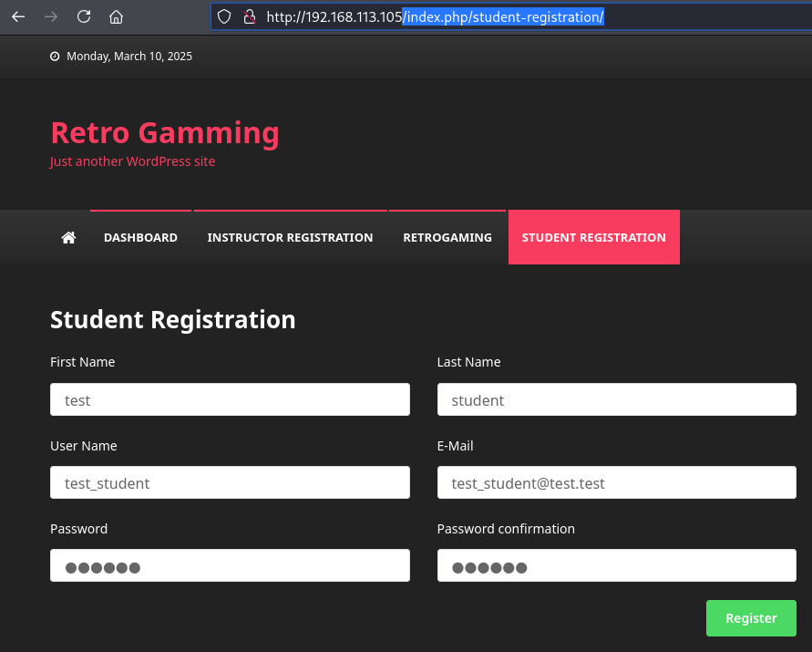Click the clock icon beside the date
Screen dimensions: 812x652
[x=55, y=56]
